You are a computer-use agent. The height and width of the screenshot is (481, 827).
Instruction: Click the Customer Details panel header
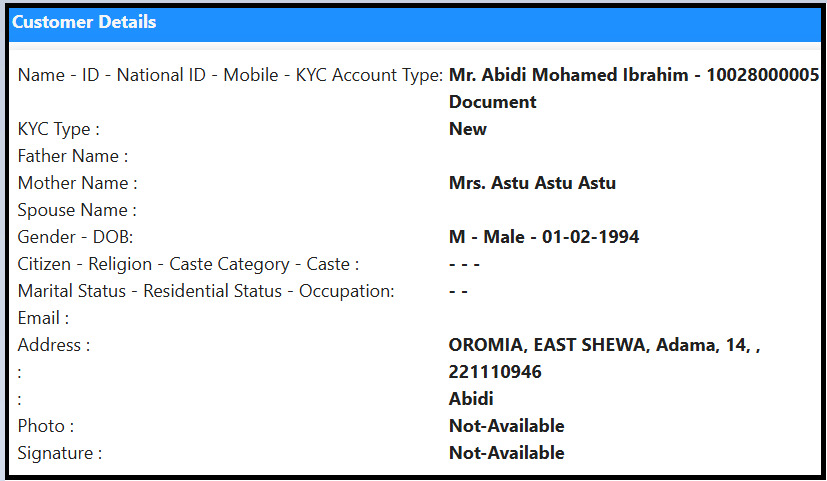click(84, 22)
